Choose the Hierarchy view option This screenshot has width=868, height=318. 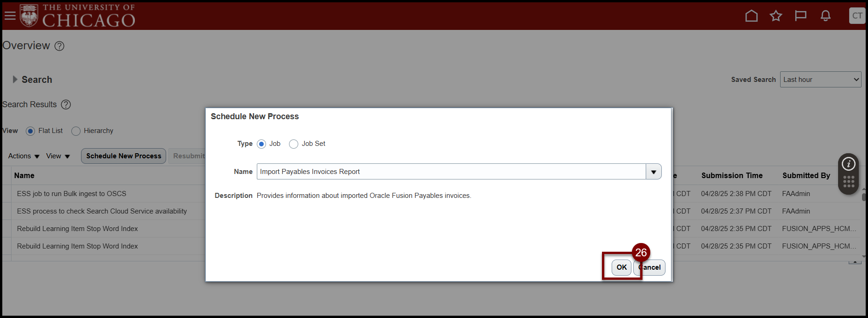click(76, 131)
